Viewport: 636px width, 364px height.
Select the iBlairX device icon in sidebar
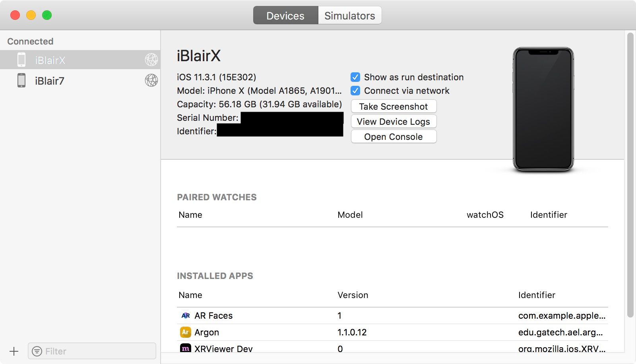click(x=22, y=60)
